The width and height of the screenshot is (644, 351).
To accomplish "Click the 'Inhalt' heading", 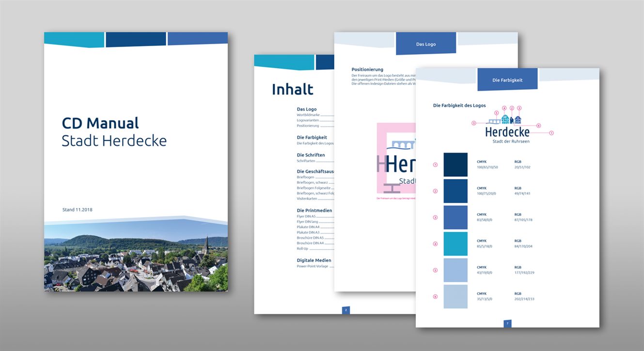I will click(x=292, y=89).
